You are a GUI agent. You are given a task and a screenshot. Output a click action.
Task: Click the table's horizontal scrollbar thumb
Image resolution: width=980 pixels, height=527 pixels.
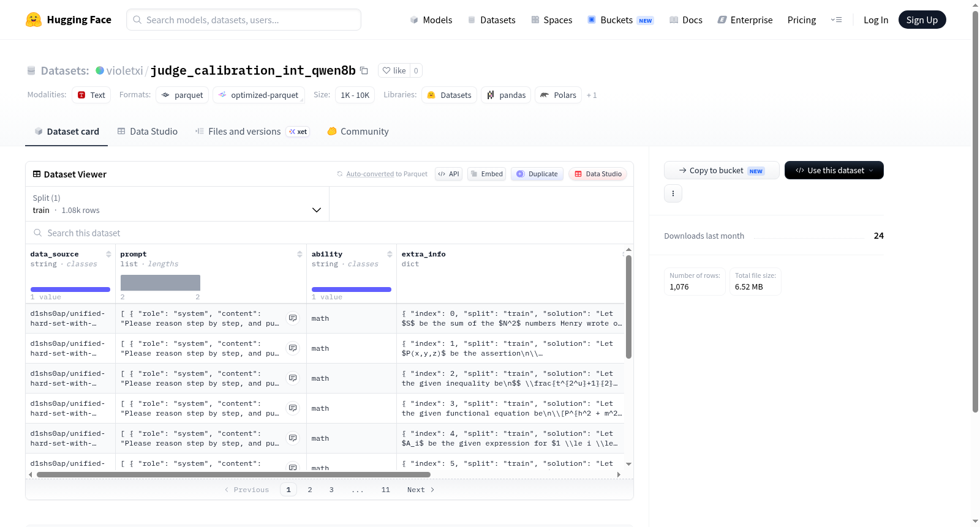tap(233, 474)
